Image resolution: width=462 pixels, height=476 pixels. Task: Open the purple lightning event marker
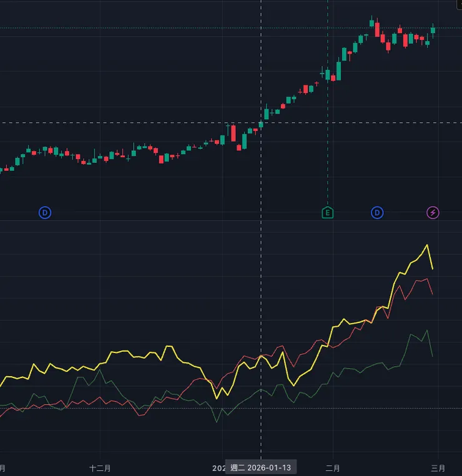(433, 213)
